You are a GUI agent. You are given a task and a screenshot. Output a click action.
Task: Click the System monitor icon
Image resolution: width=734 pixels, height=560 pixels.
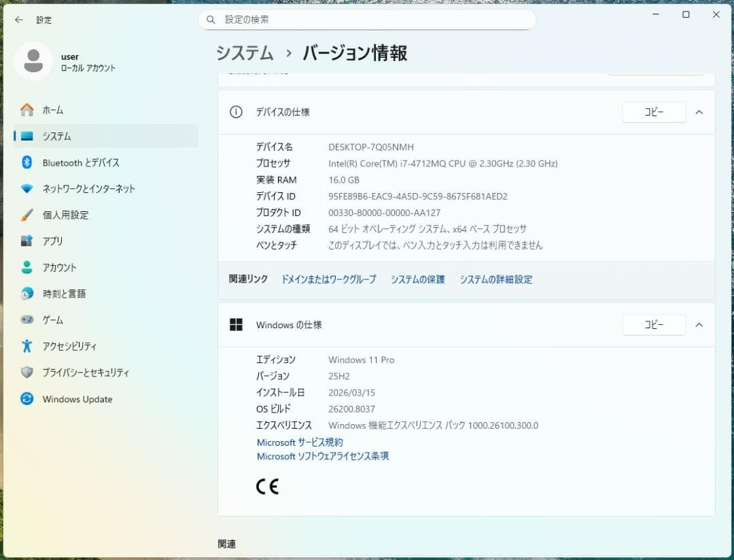pyautogui.click(x=27, y=136)
